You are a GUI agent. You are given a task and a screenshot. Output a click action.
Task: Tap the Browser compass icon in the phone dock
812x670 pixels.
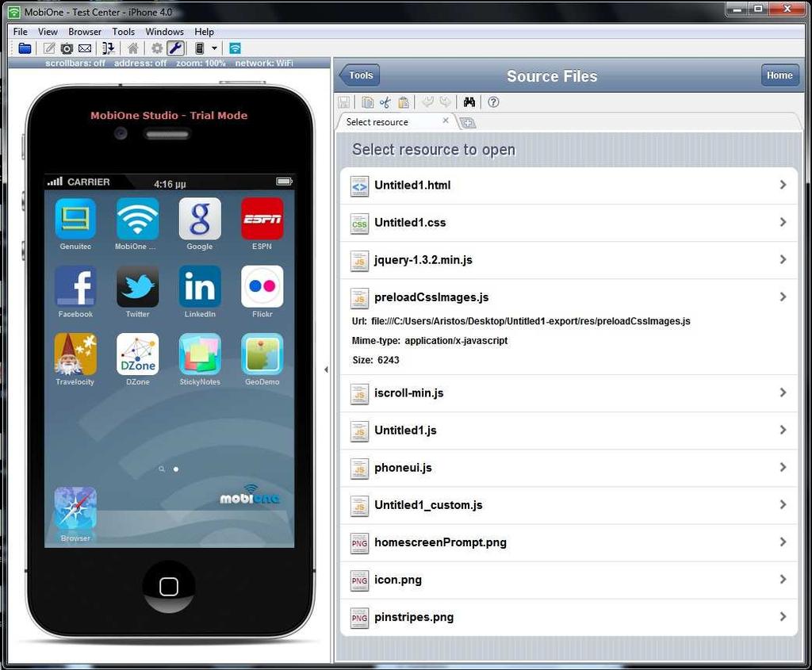75,508
